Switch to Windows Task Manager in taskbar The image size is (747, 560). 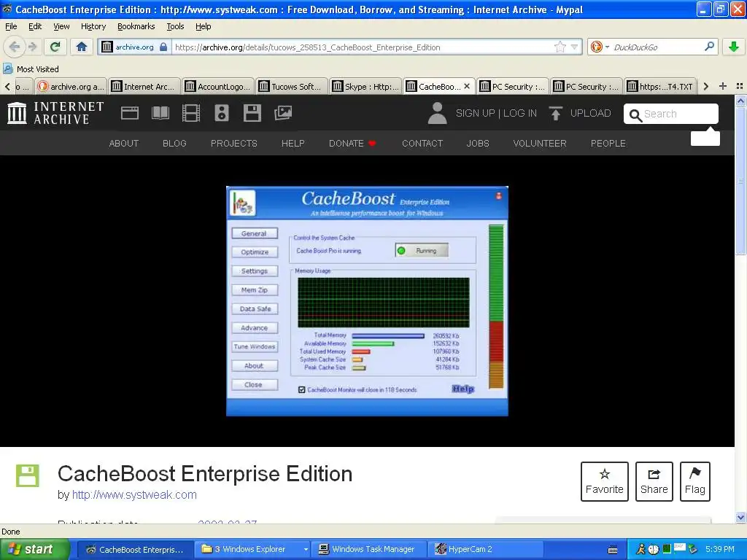pyautogui.click(x=368, y=550)
